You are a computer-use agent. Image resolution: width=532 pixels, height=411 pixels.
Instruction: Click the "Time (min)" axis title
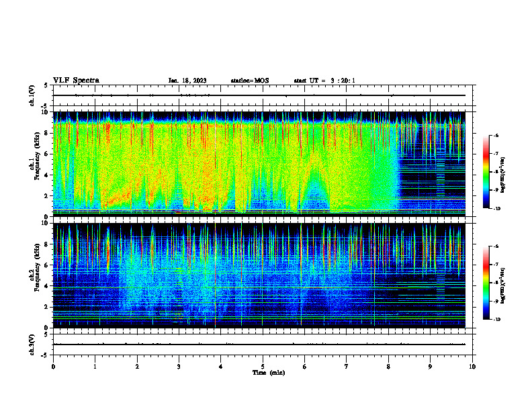click(269, 373)
